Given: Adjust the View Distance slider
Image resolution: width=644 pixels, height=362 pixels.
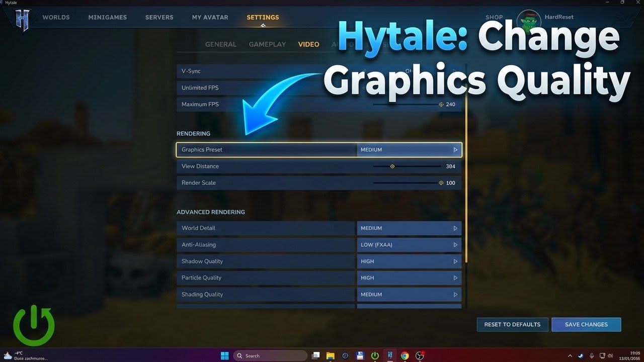Looking at the screenshot, I should pyautogui.click(x=407, y=166).
